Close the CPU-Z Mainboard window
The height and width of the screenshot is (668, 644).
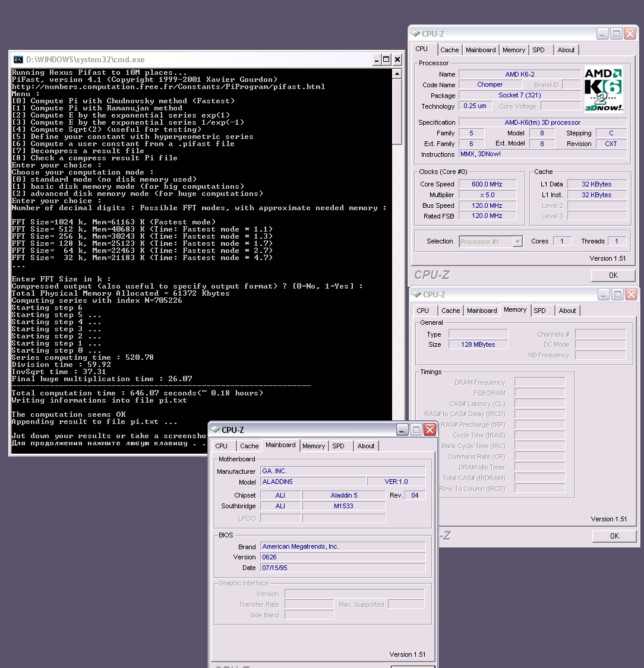tap(430, 430)
